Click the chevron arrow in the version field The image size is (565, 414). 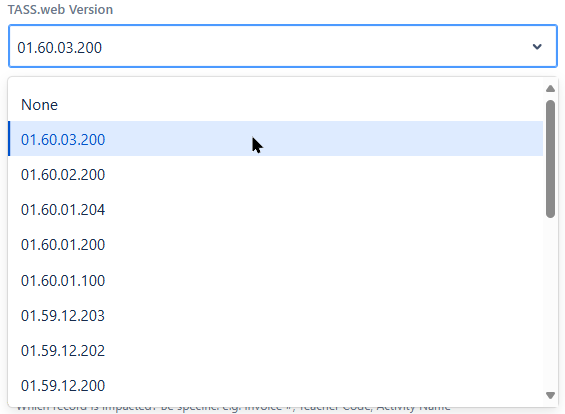coord(537,47)
